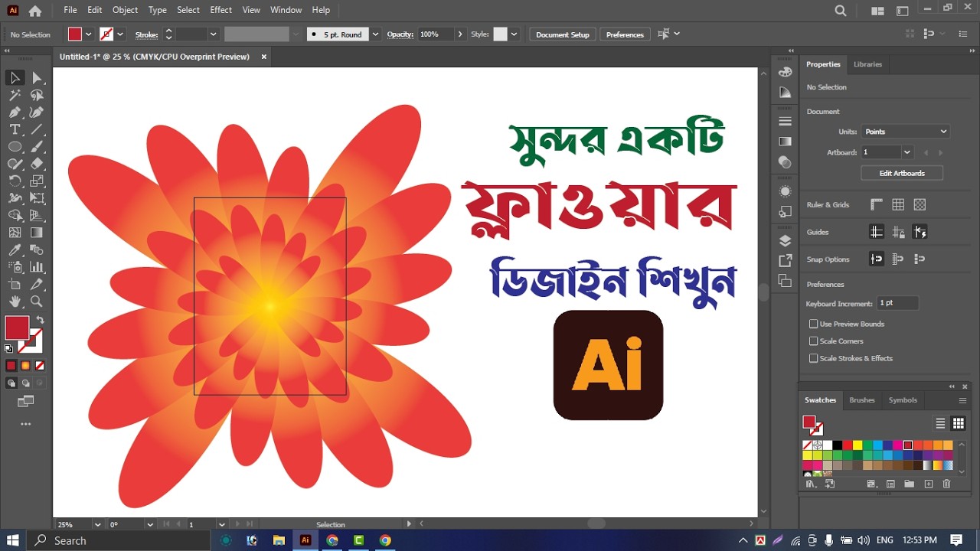Switch to the Brushes tab
The width and height of the screenshot is (980, 551).
click(862, 400)
